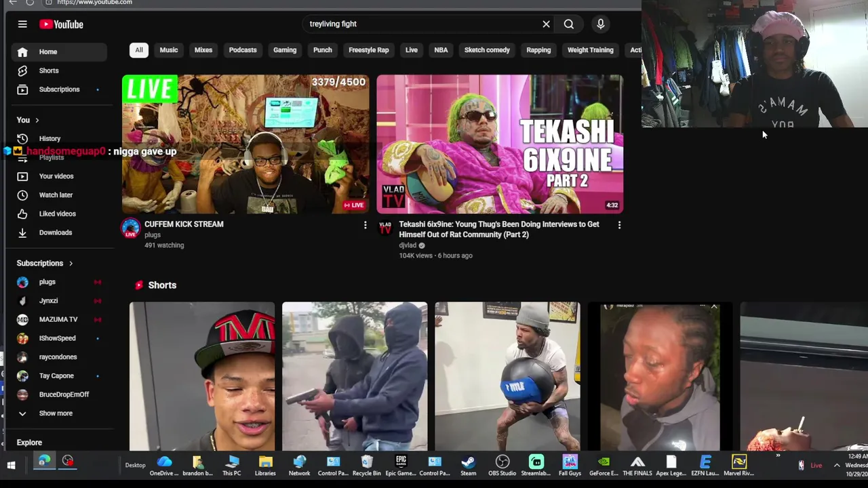Select the All filter chip
This screenshot has width=868, height=488.
click(138, 50)
